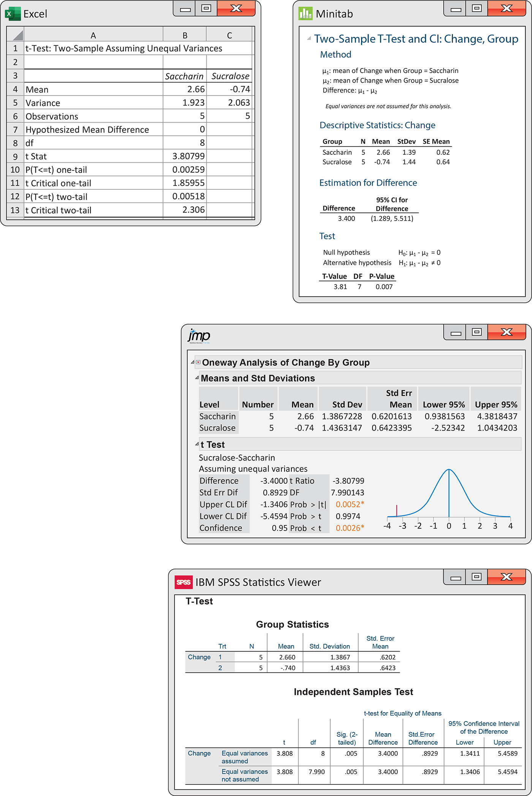Click Excel select-all corner triangle
Screen dimensions: 532x796
point(17,35)
